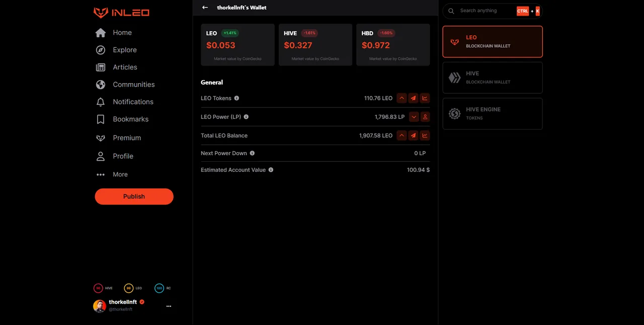Click the LEO price card

tap(237, 44)
